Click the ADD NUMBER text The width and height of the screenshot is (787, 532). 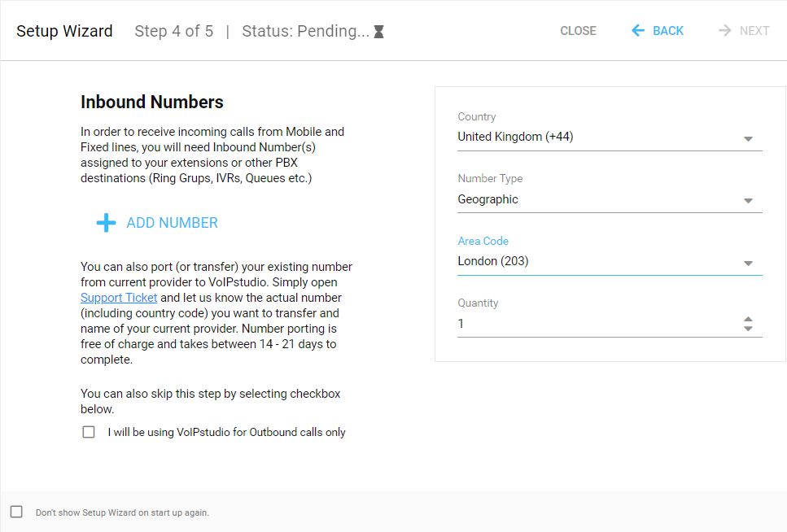172,223
